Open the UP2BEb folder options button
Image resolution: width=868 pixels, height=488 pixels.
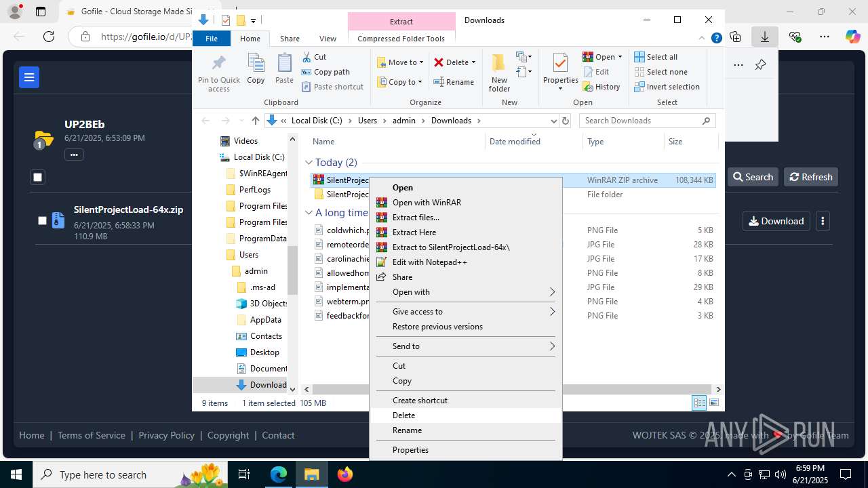74,155
